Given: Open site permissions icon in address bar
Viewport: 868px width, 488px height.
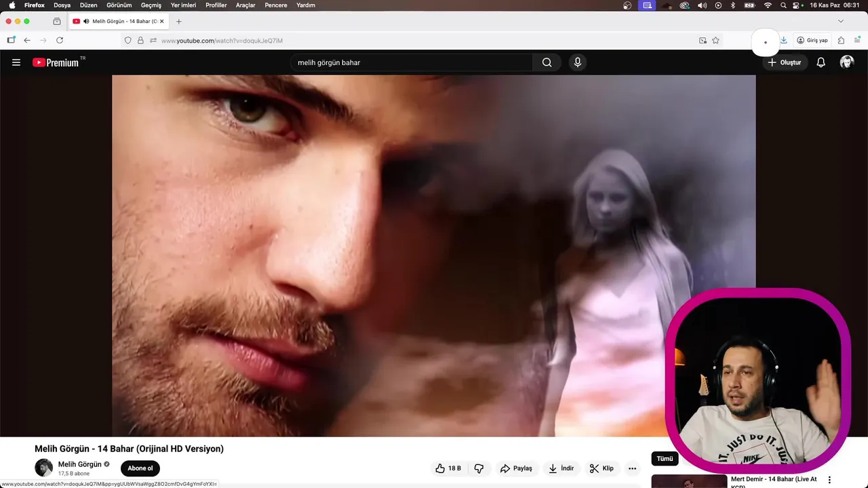Looking at the screenshot, I should coord(153,41).
